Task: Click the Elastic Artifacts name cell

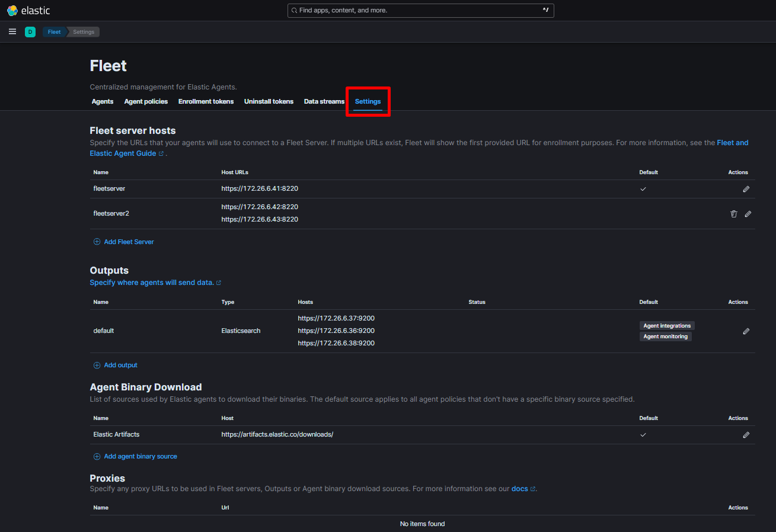Action: (116, 434)
